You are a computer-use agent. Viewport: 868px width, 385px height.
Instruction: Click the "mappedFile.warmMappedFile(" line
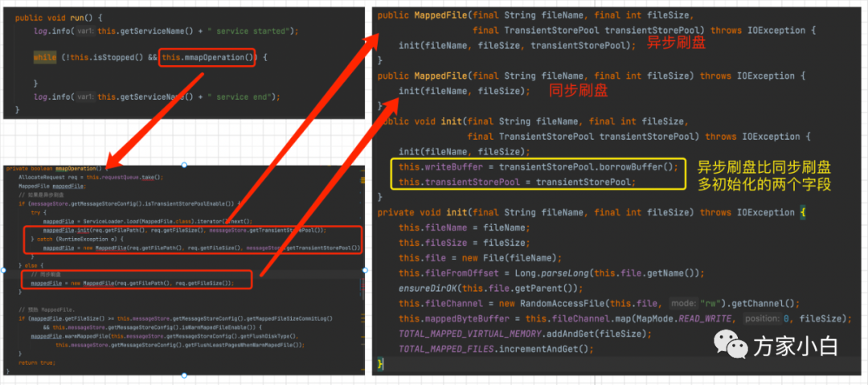165,336
